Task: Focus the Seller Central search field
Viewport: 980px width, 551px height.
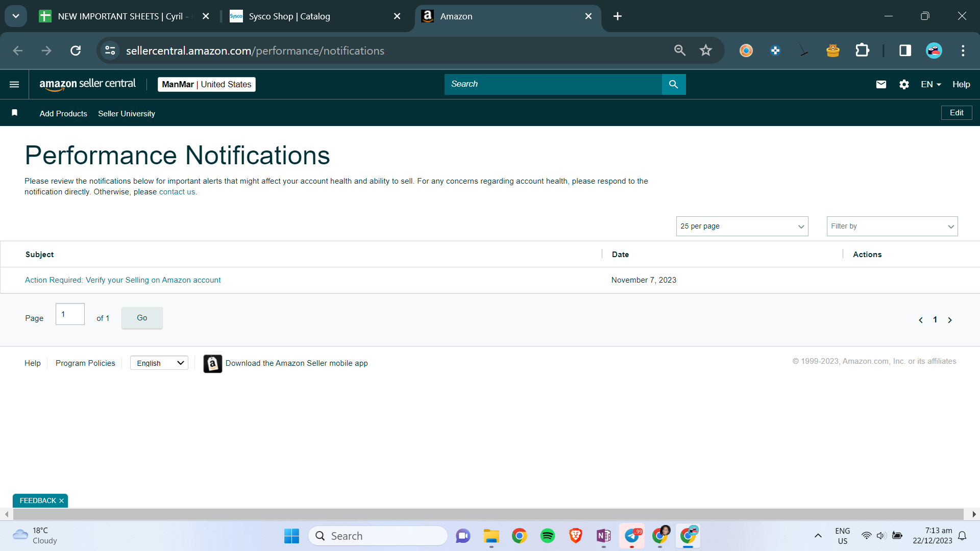Action: [x=553, y=84]
